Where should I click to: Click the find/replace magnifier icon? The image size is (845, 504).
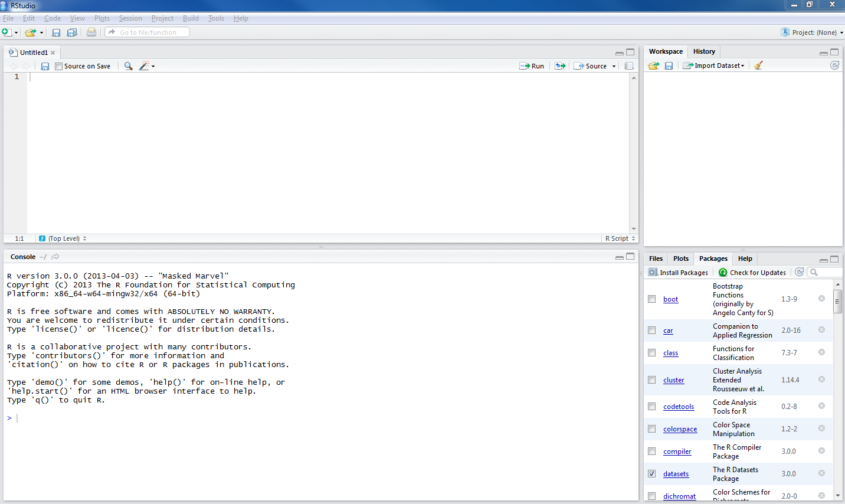pos(128,66)
